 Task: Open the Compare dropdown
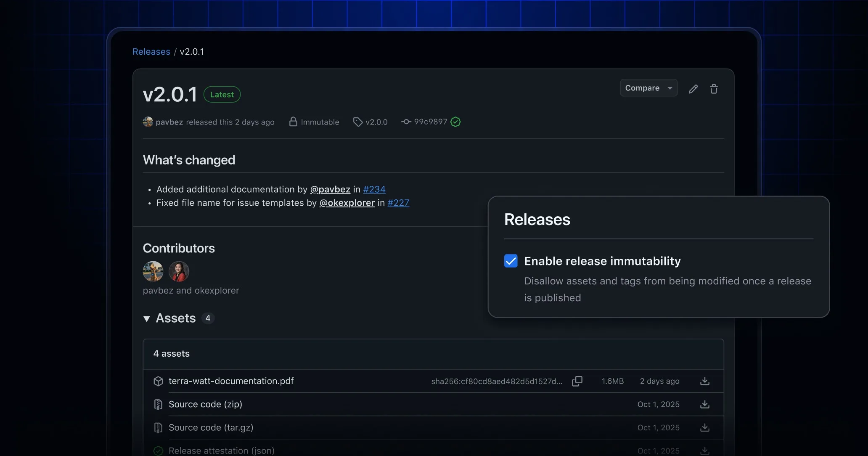tap(648, 88)
